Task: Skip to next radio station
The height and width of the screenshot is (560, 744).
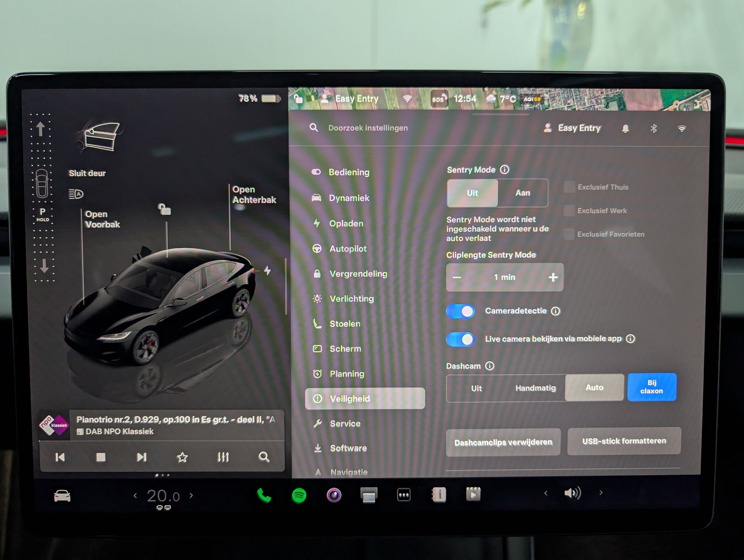Action: point(141,457)
